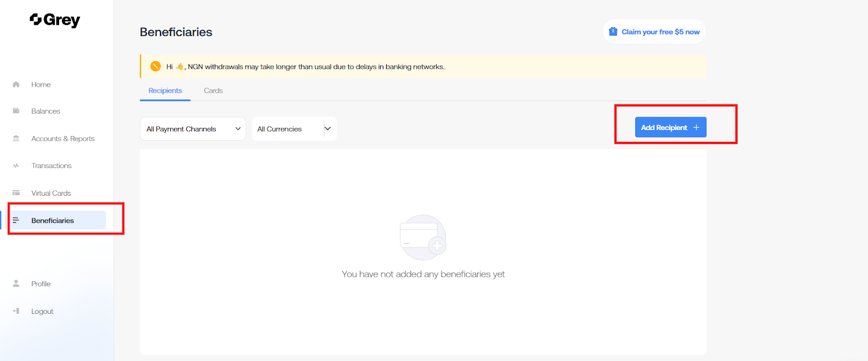
Task: Click the Virtual Cards card icon
Action: 16,193
